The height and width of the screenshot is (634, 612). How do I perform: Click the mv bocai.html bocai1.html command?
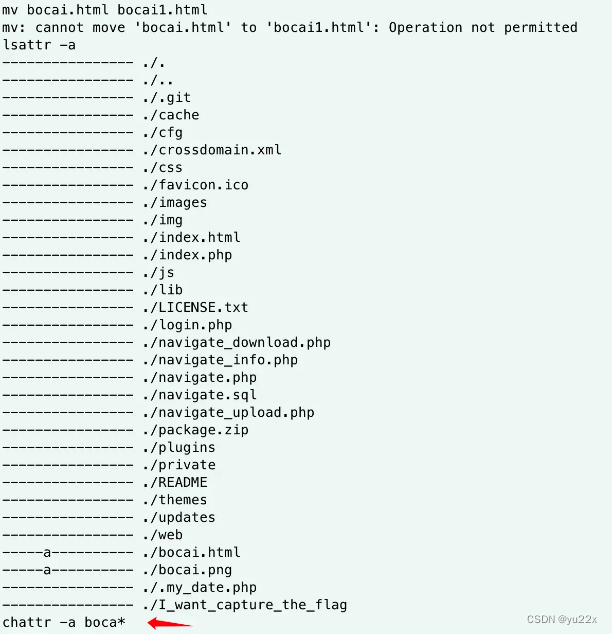coord(105,9)
